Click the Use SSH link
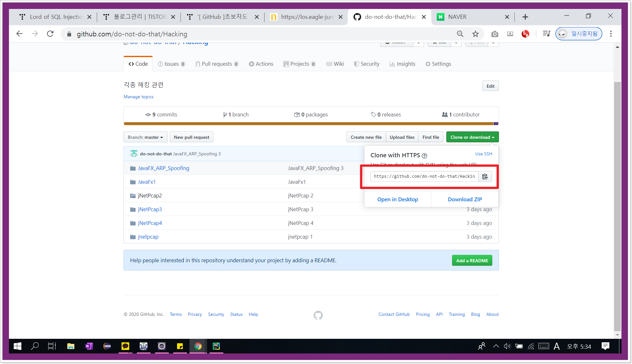This screenshot has width=632, height=364. tap(483, 154)
